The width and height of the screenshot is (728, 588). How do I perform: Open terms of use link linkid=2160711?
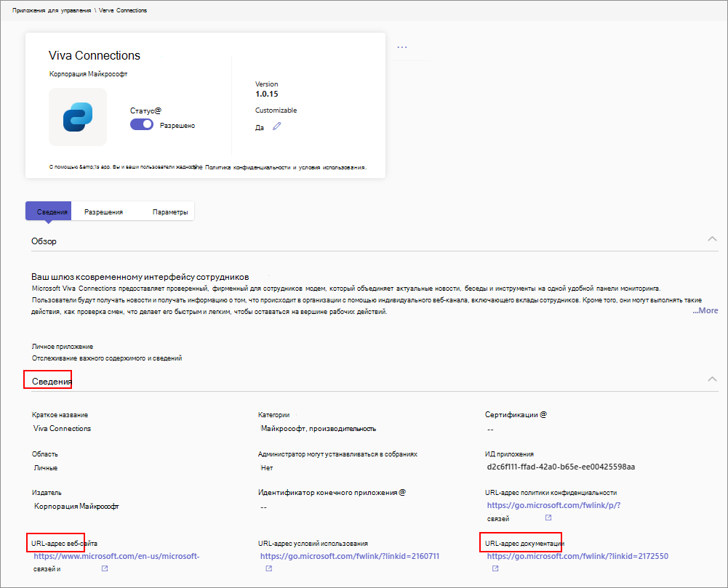[x=350, y=556]
